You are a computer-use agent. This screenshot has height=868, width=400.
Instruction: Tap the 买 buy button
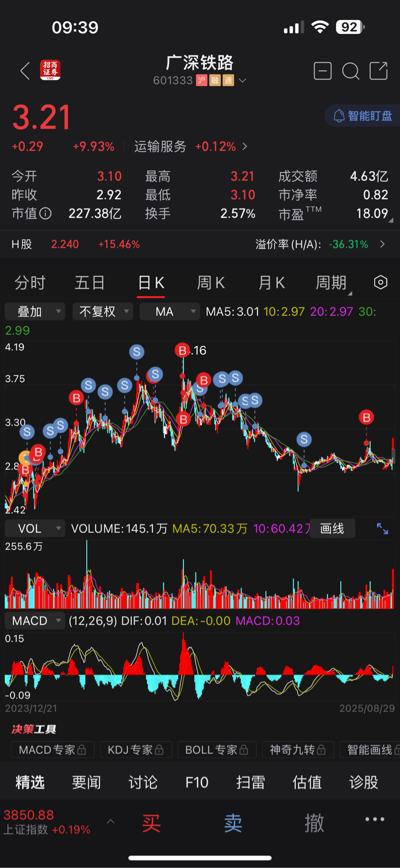pyautogui.click(x=152, y=823)
